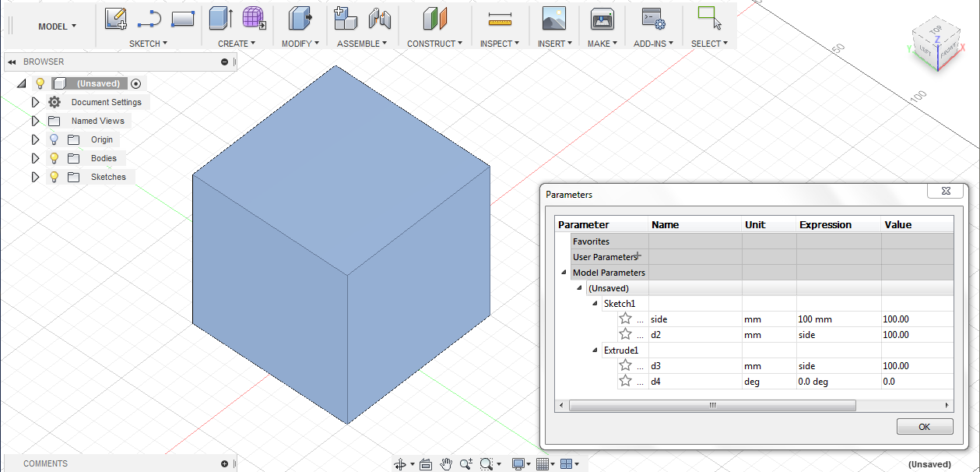Viewport: 980px width, 472px height.
Task: Open the CONSTRUCT menu
Action: (434, 44)
